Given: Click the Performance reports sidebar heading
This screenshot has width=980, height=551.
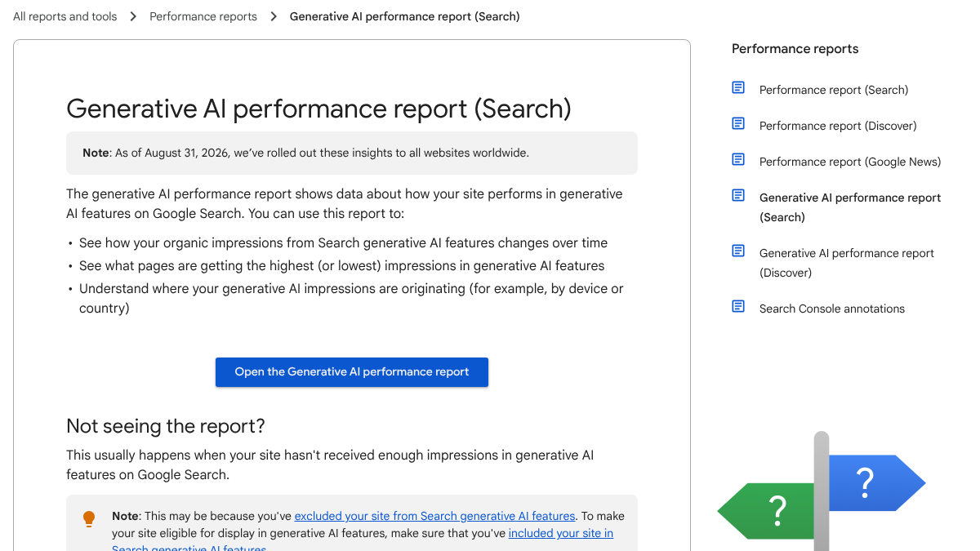Looking at the screenshot, I should [795, 49].
